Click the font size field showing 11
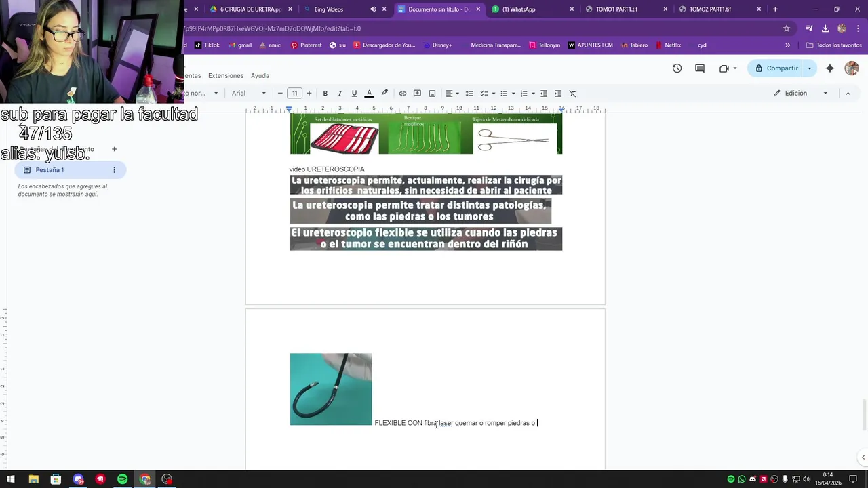 [294, 94]
